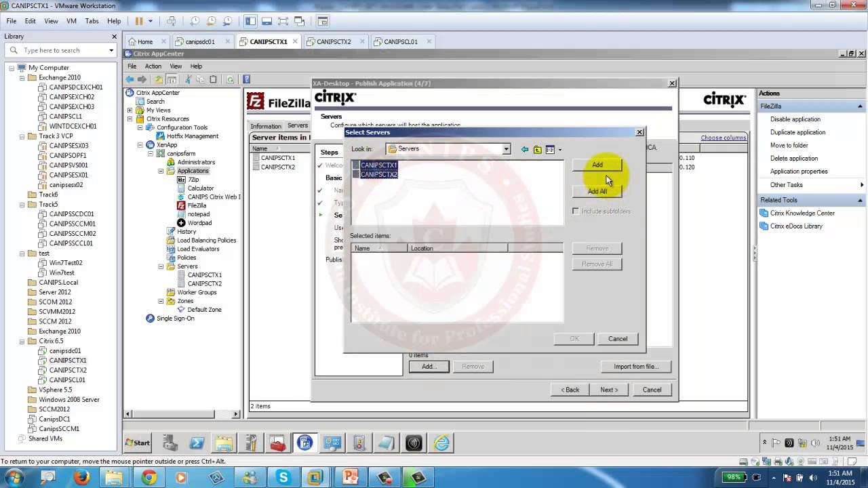Image resolution: width=868 pixels, height=488 pixels.
Task: Open Internet Explorer in guest taskbar
Action: 441,443
